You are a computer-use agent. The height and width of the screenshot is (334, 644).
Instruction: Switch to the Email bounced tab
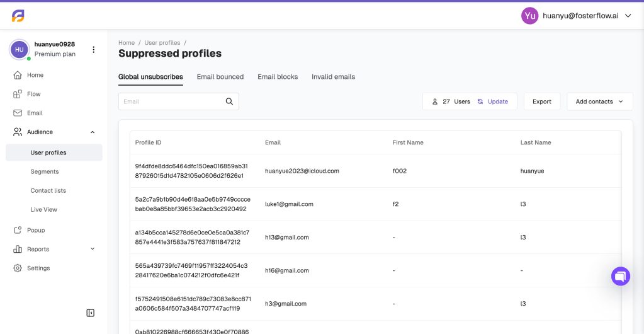220,77
